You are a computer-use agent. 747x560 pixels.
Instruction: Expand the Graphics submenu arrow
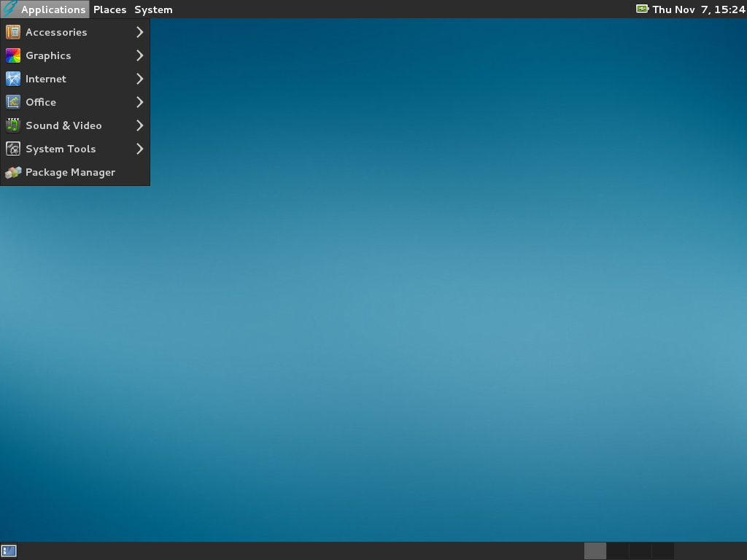[139, 55]
